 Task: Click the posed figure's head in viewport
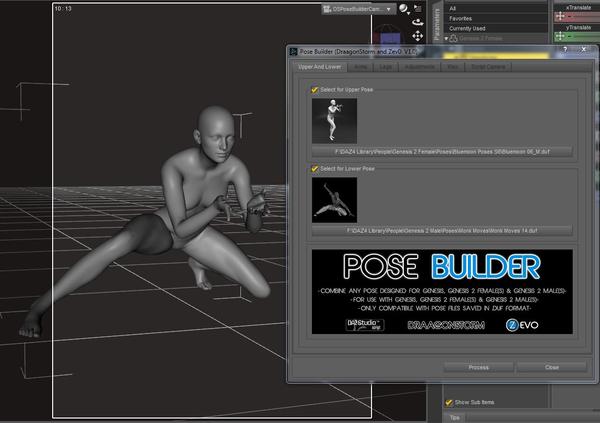point(215,134)
